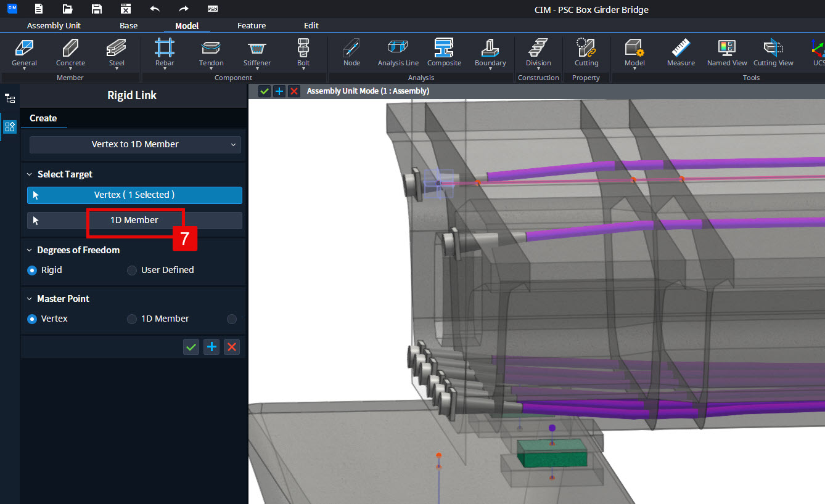Click the Save icon in title bar

click(x=96, y=9)
